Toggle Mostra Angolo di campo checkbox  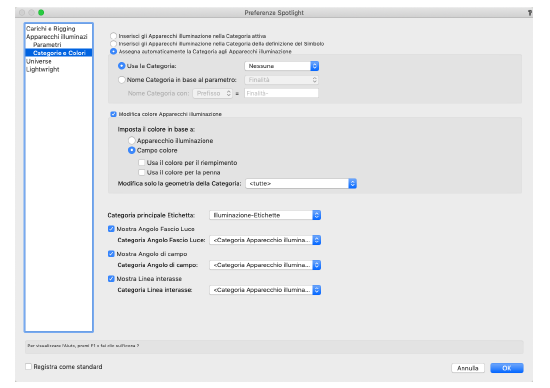pos(111,254)
